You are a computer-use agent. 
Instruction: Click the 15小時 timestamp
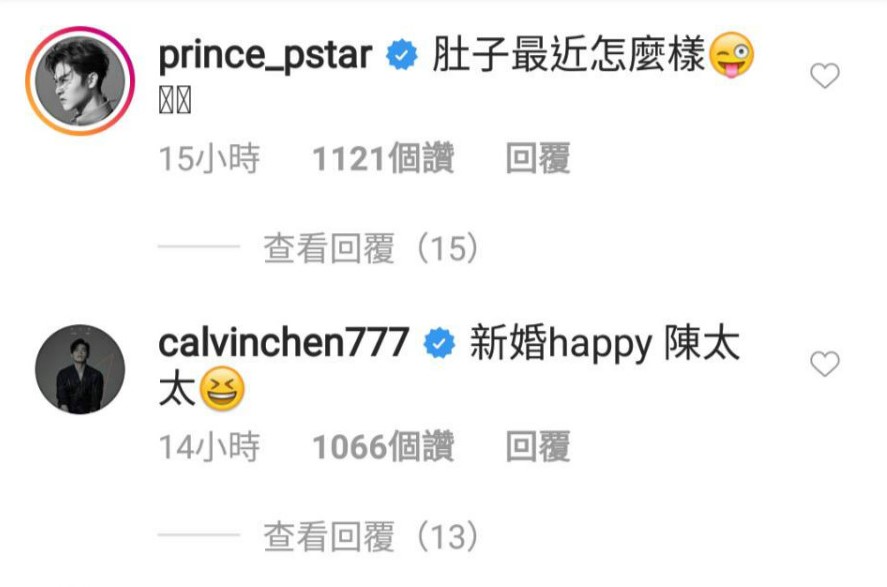(x=209, y=158)
